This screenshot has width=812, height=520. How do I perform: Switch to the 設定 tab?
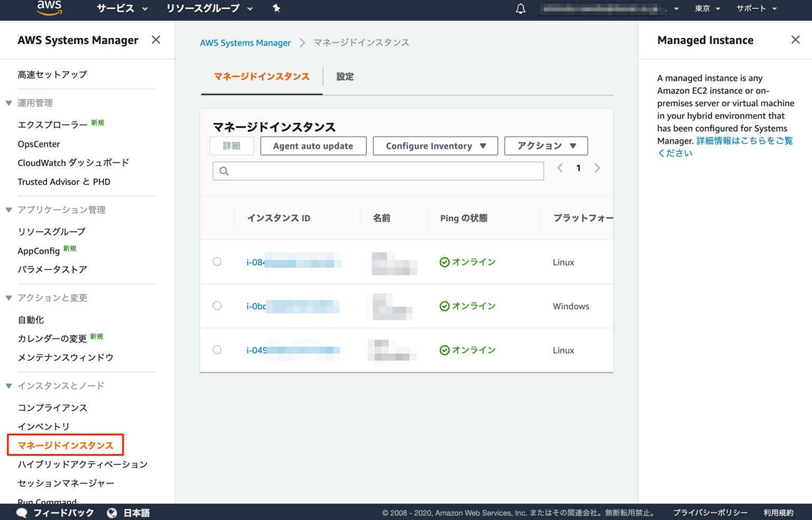tap(345, 77)
